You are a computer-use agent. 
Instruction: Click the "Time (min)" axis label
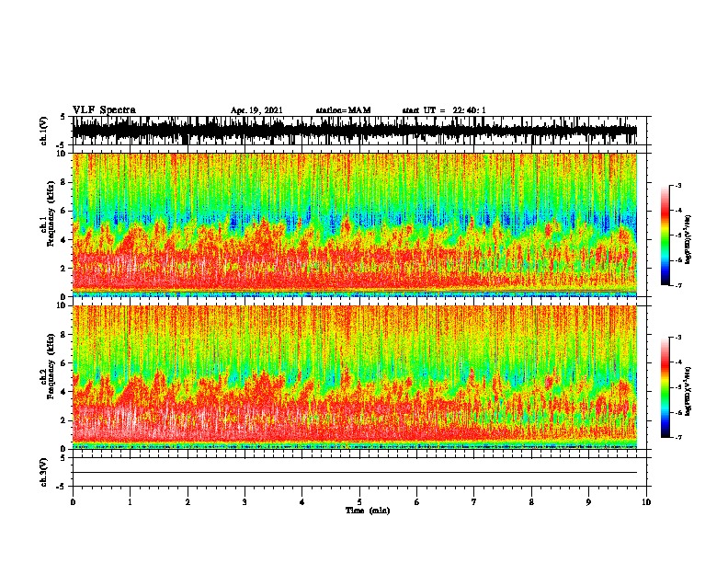[x=368, y=511]
